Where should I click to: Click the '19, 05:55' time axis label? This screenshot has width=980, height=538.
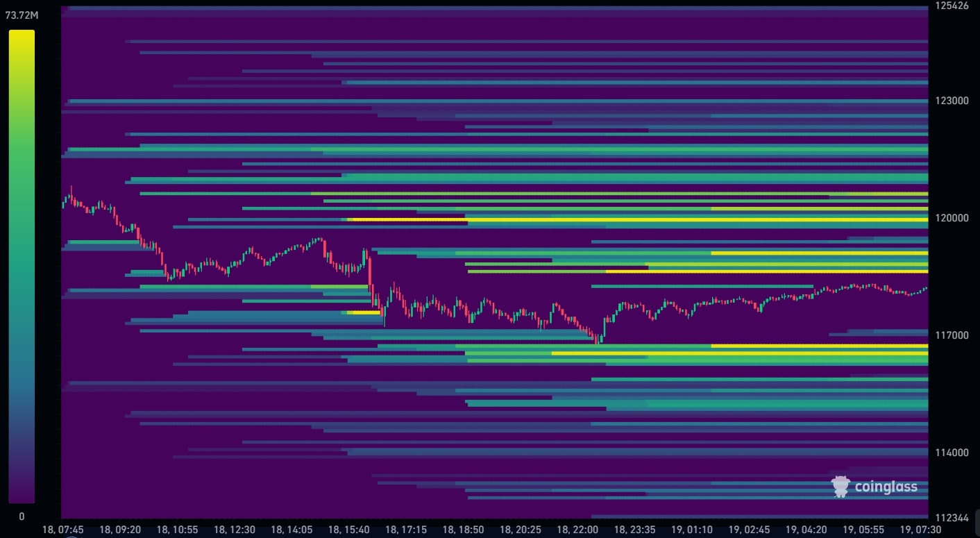863,530
